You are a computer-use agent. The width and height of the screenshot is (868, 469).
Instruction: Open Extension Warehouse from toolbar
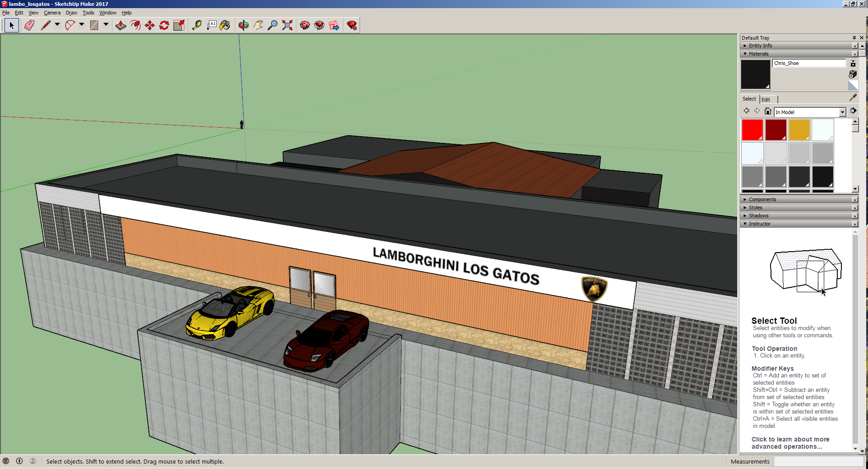pos(319,25)
